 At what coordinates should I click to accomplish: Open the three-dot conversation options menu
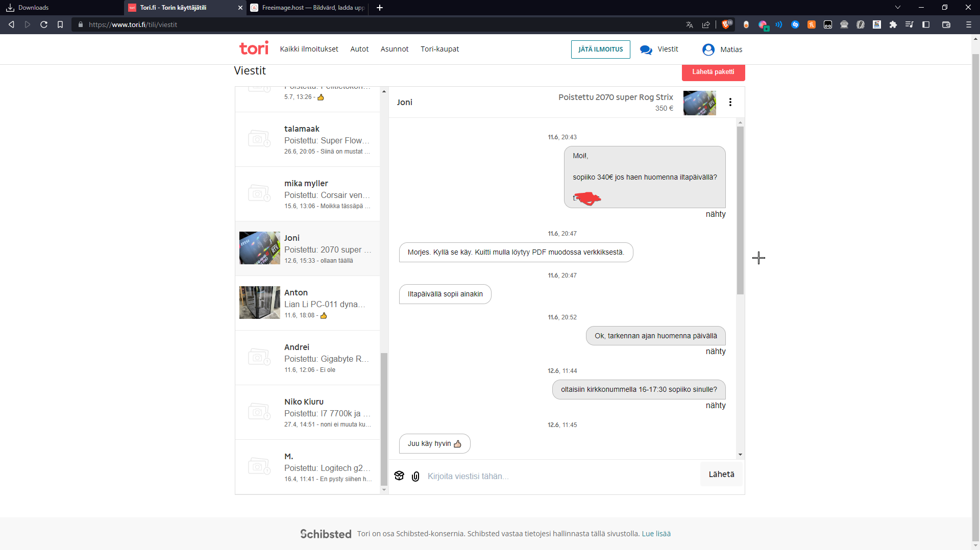[730, 102]
